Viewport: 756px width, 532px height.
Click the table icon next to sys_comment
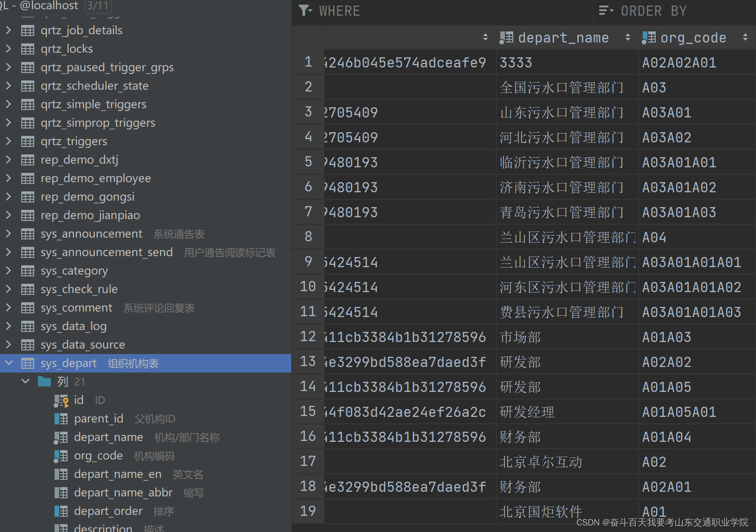(28, 308)
